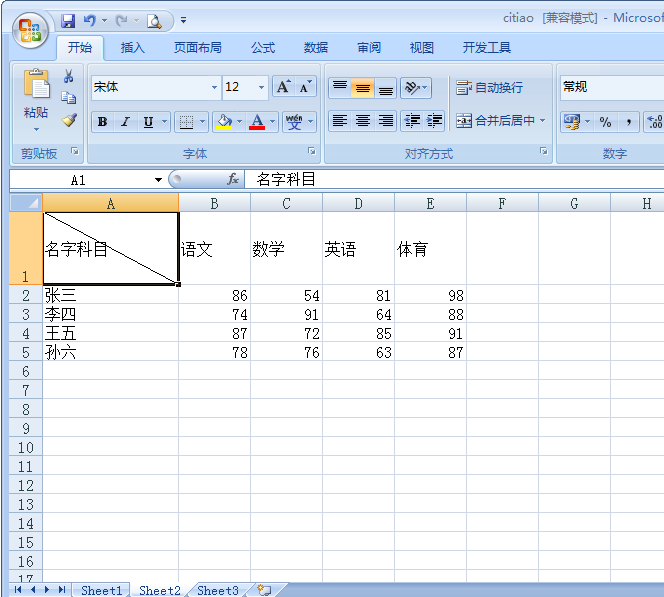Show phonetic guide wén icon
This screenshot has width=664, height=597.
point(295,122)
